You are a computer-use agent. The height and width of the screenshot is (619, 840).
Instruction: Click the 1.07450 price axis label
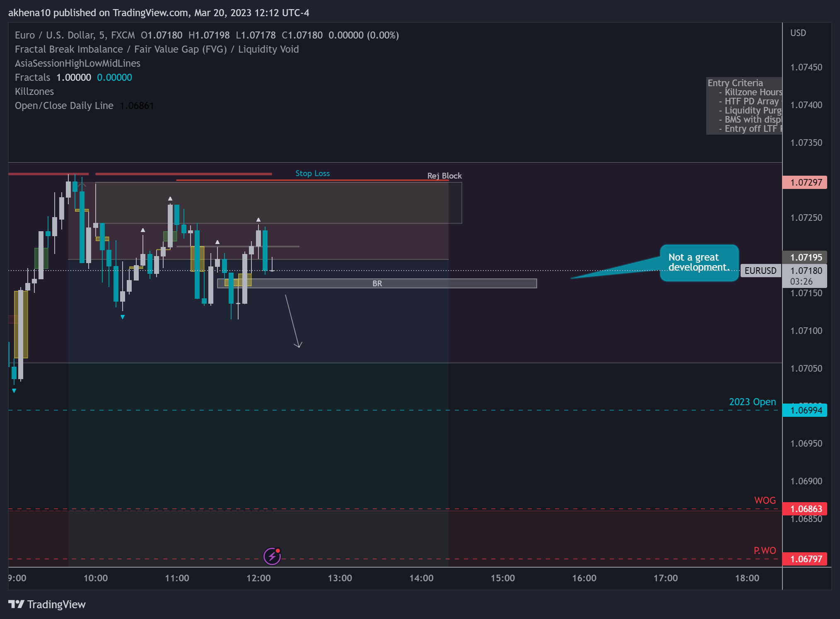click(x=806, y=67)
